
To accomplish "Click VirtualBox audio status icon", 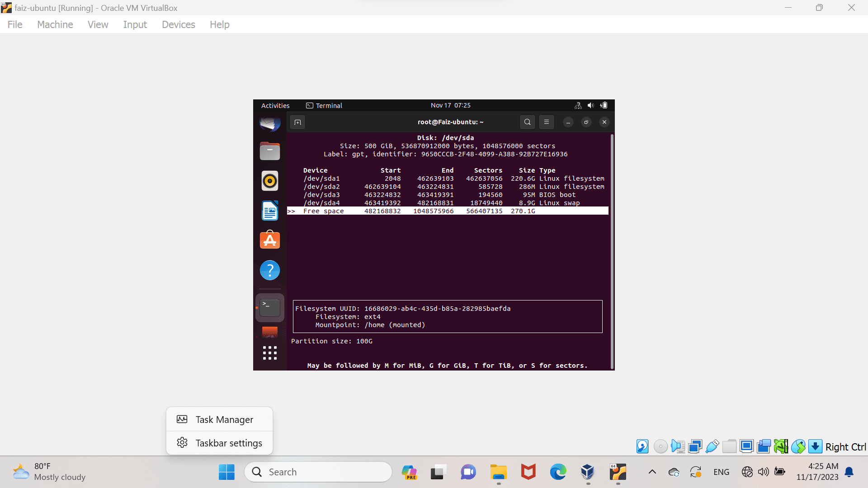I will click(678, 446).
